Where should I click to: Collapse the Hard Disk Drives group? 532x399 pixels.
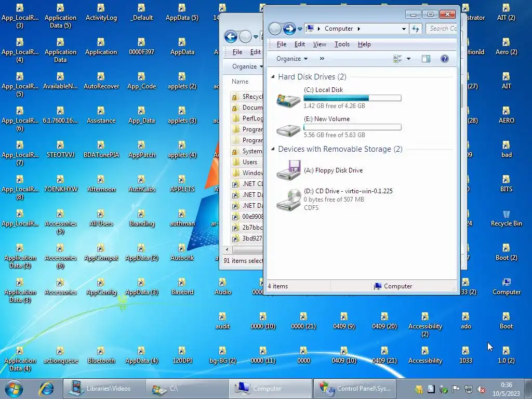click(x=273, y=77)
